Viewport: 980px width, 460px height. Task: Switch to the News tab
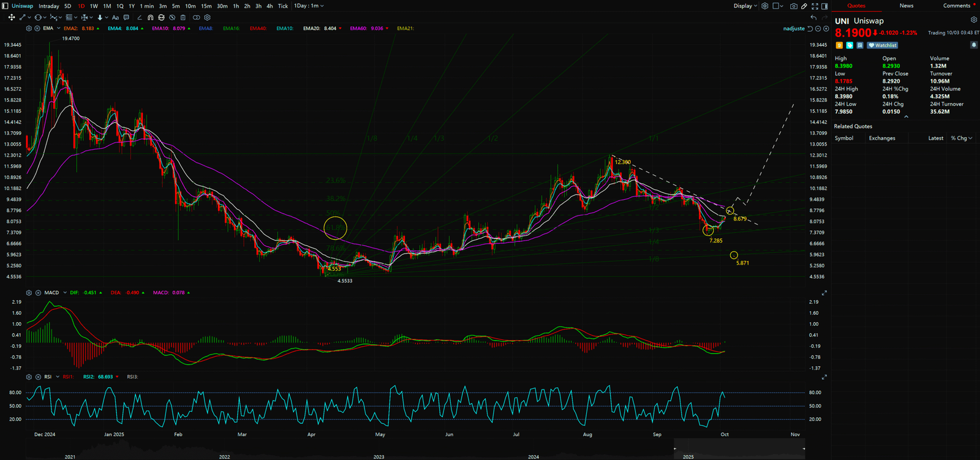click(x=906, y=6)
